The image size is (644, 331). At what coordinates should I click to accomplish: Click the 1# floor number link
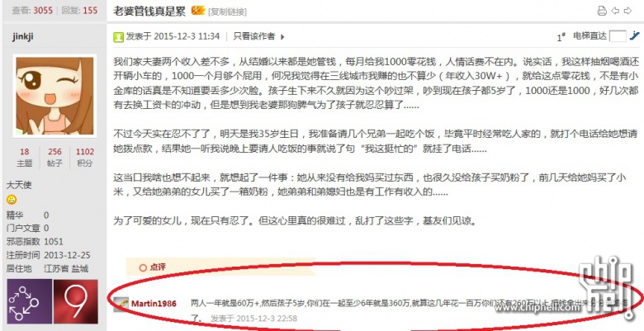point(561,37)
